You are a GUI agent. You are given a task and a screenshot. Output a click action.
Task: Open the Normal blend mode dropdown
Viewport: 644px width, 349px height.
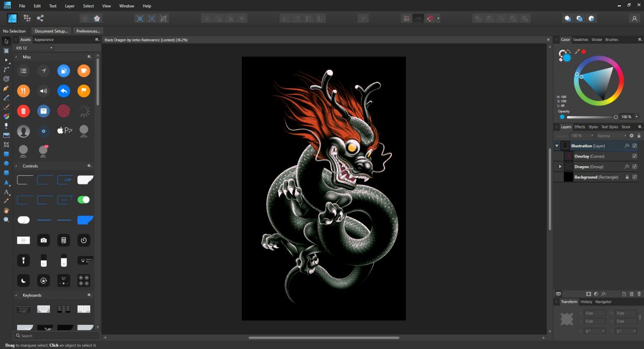(612, 136)
